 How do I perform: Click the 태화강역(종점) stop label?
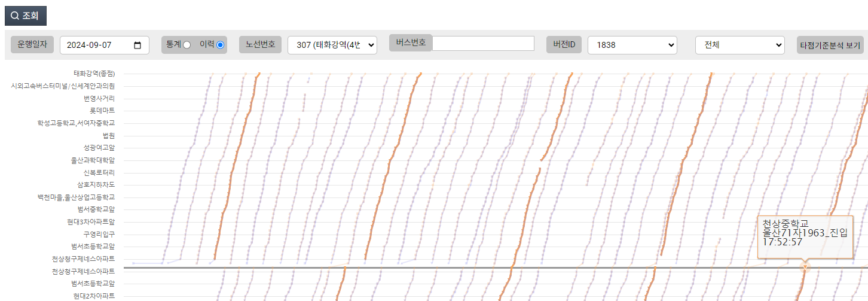click(94, 74)
